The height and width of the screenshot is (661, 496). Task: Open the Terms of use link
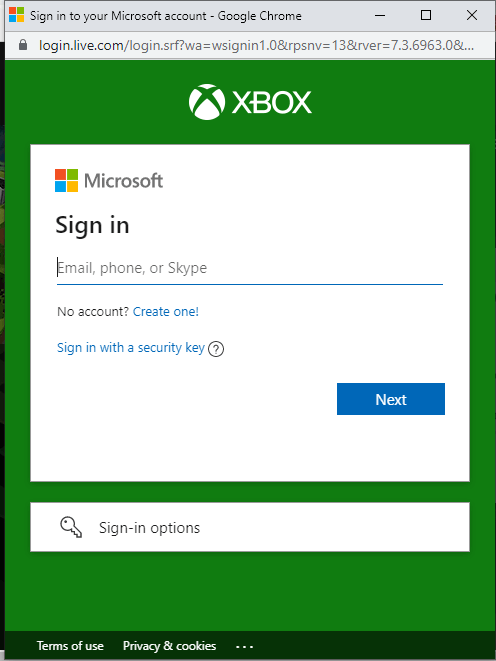(x=70, y=646)
